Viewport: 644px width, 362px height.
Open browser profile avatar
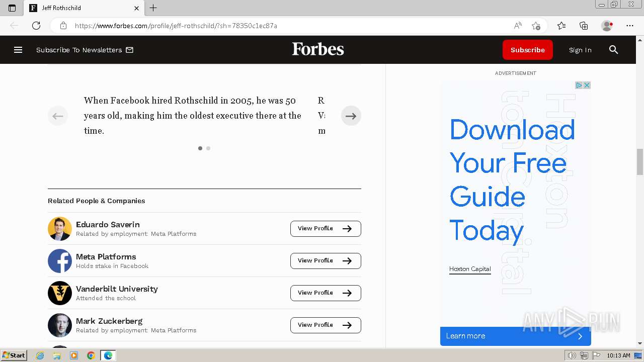[607, 26]
